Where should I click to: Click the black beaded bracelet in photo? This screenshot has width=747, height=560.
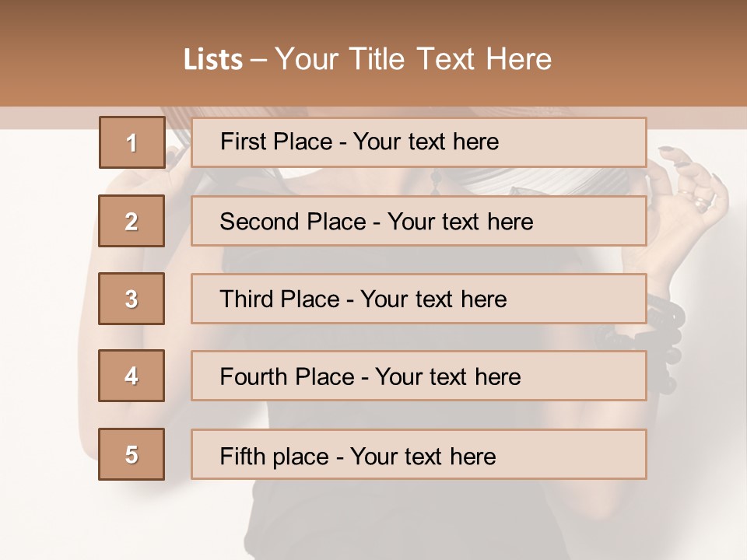point(668,320)
